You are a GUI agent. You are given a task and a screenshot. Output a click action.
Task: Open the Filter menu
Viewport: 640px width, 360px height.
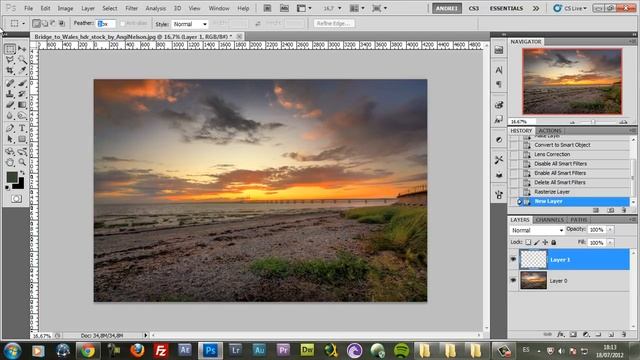[x=131, y=8]
